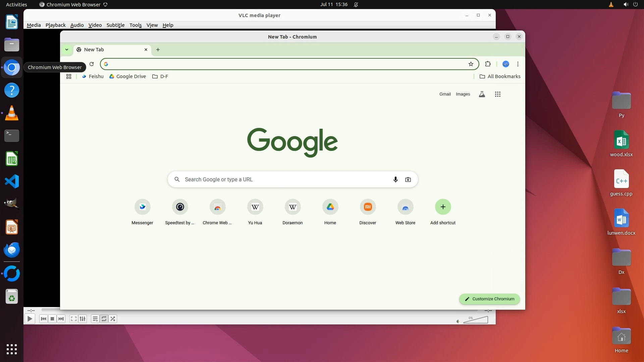The height and width of the screenshot is (362, 644).
Task: Expand the tab search dropdown arrow
Action: coord(67,50)
